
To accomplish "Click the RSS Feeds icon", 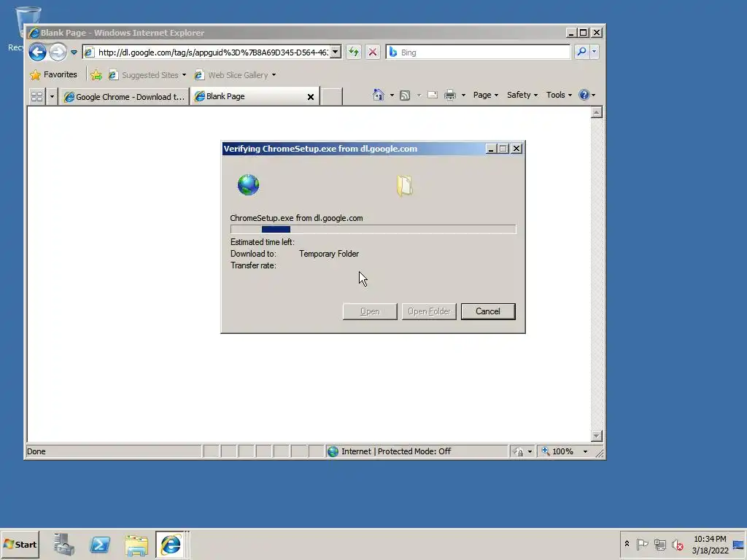I will [405, 96].
